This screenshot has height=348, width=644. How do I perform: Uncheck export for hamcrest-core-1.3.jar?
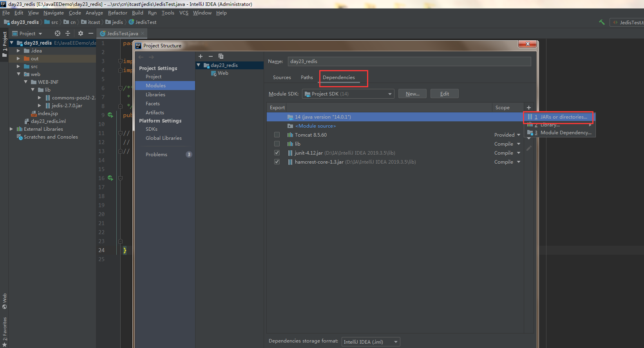tap(277, 162)
